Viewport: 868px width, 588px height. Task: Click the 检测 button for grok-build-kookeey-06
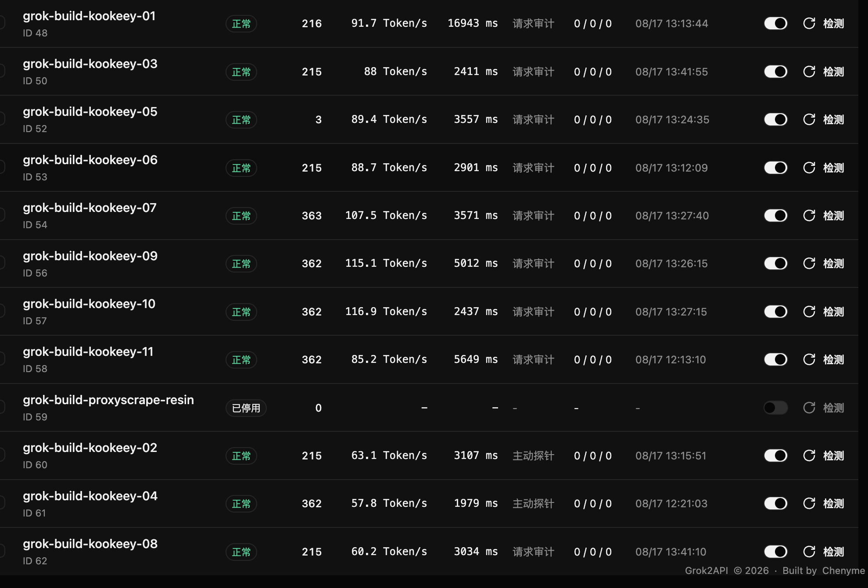(833, 168)
